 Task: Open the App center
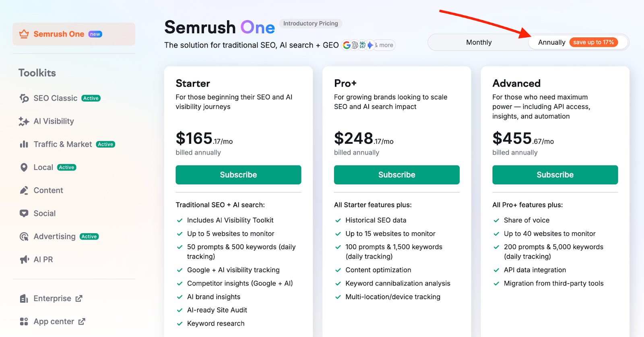(54, 321)
